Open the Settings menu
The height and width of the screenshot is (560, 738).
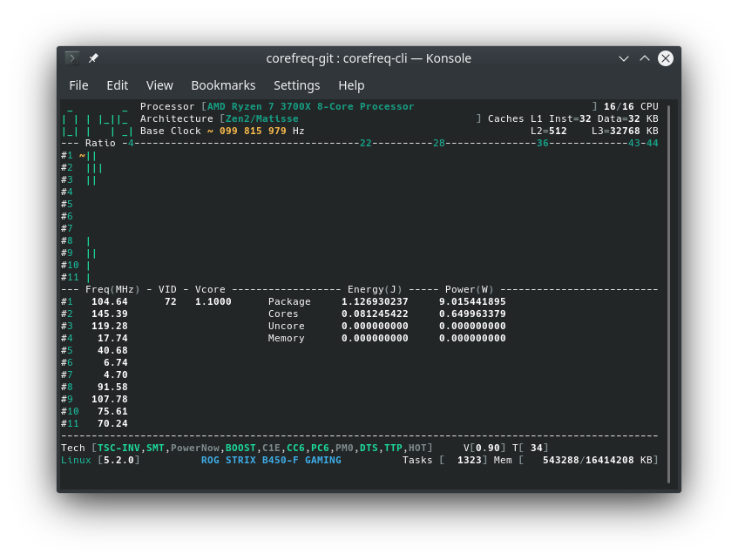296,84
